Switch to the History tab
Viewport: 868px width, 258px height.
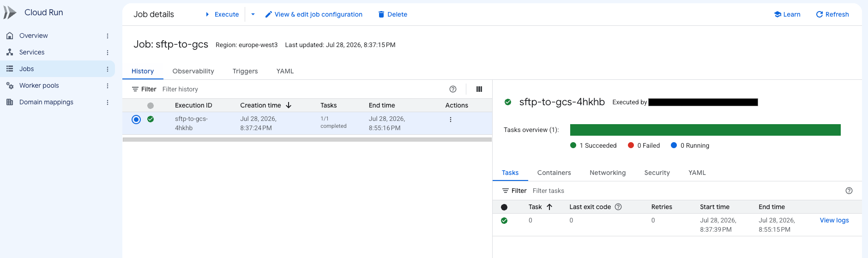pos(143,71)
